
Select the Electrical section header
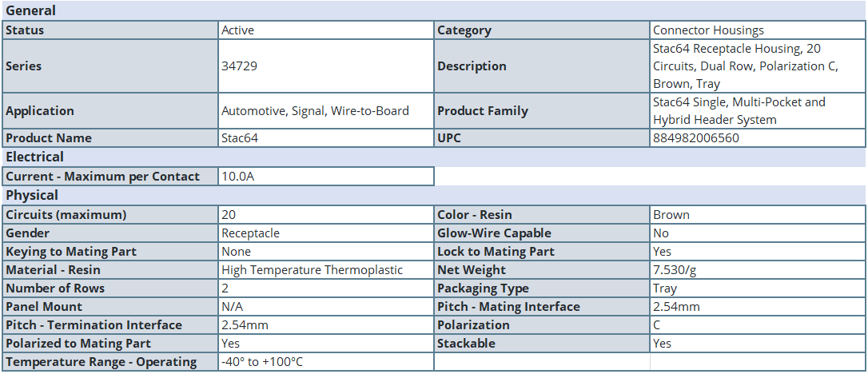[35, 157]
